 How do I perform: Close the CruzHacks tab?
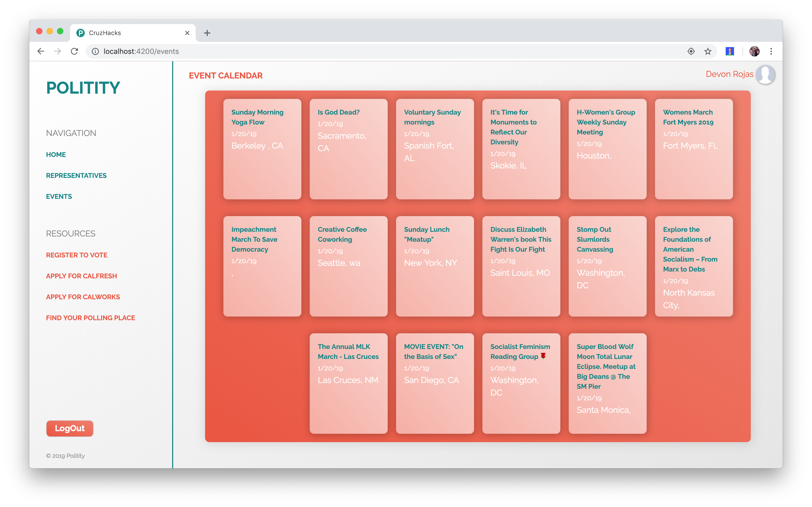[187, 33]
